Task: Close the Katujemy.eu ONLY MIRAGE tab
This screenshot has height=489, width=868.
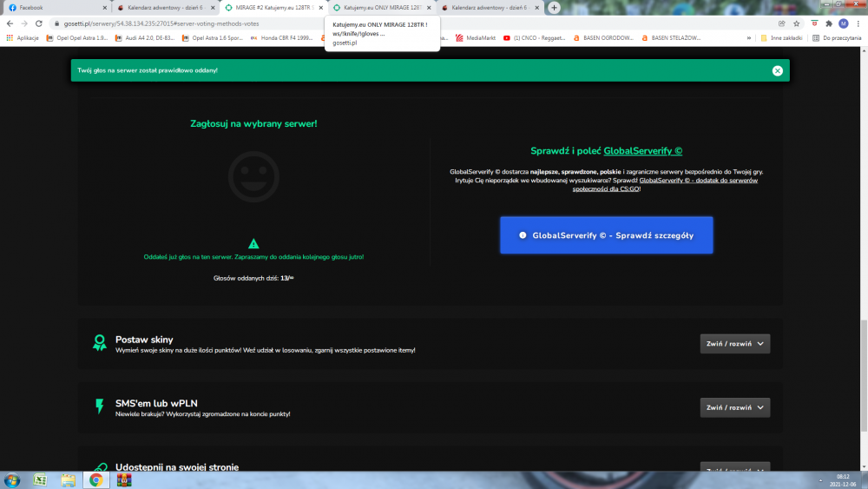Action: [x=429, y=8]
